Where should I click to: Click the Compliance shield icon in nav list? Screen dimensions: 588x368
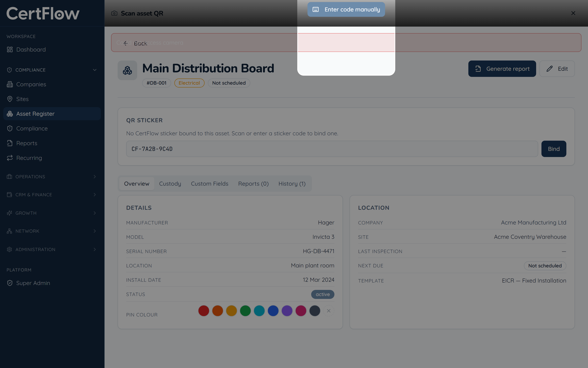(10, 129)
